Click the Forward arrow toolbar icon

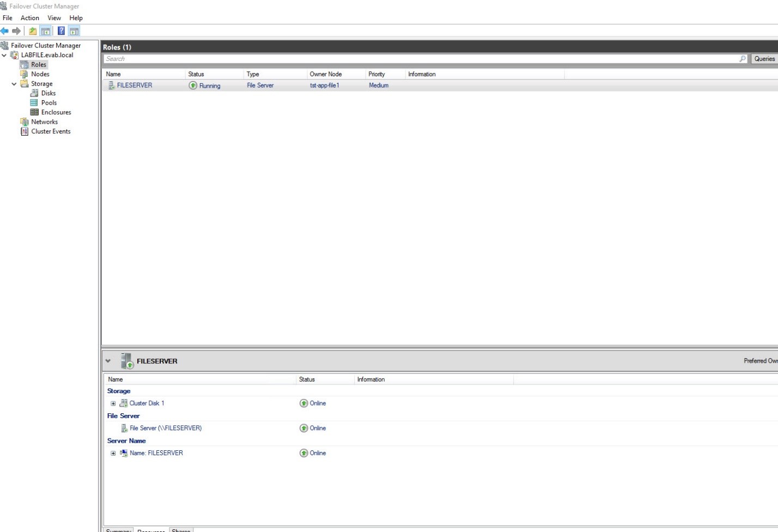click(x=16, y=31)
